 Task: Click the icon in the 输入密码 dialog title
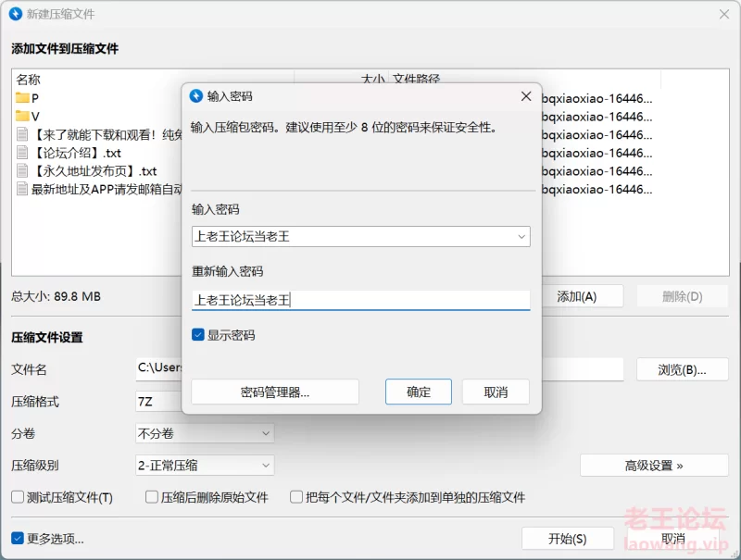pos(195,95)
